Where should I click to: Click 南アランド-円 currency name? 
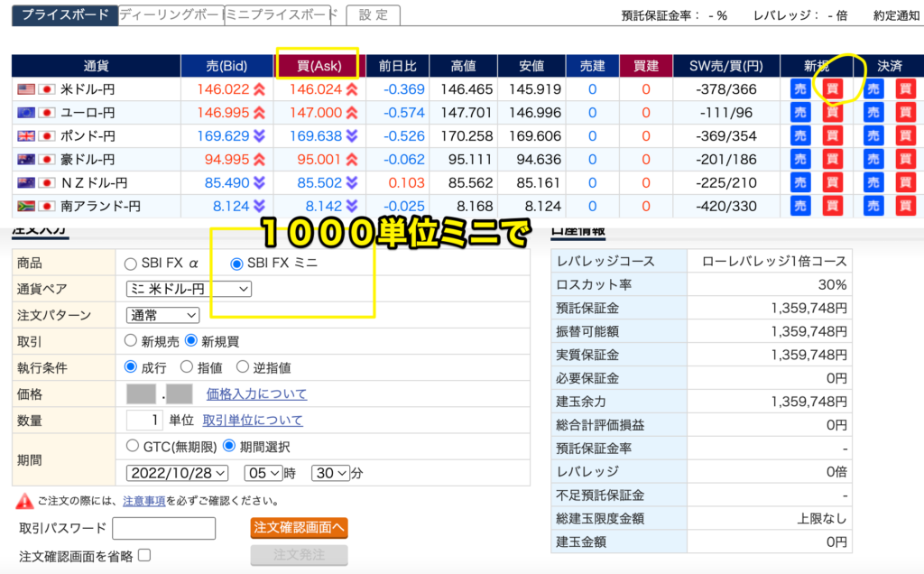coord(100,207)
